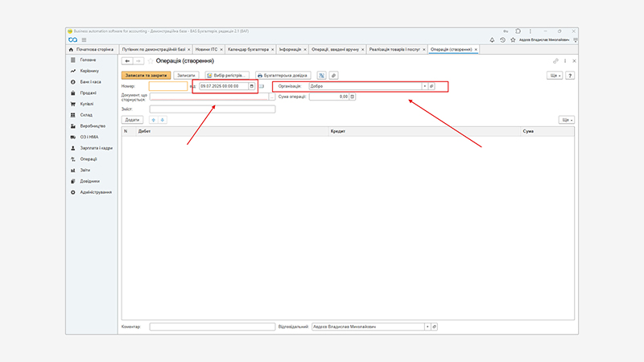Screen dimensions: 644x362
Task: Open user name Авдєєв Владислав Миколайович
Action: pos(544,39)
